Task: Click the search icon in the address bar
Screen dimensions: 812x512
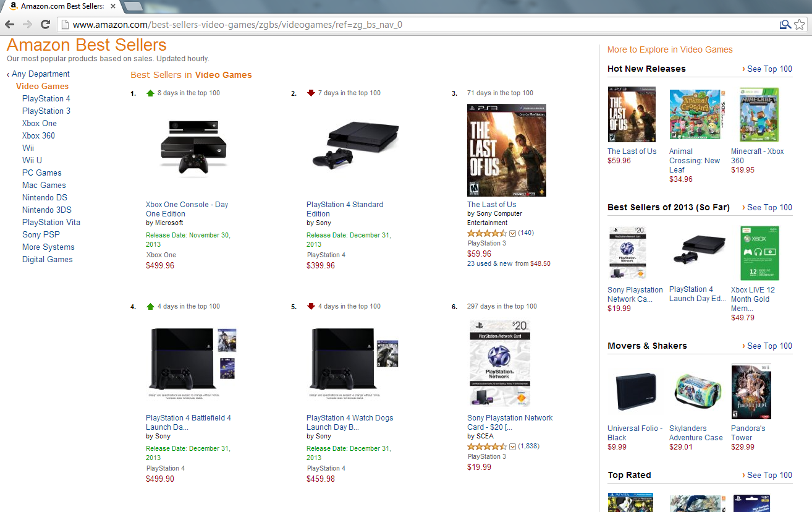Action: (785, 25)
